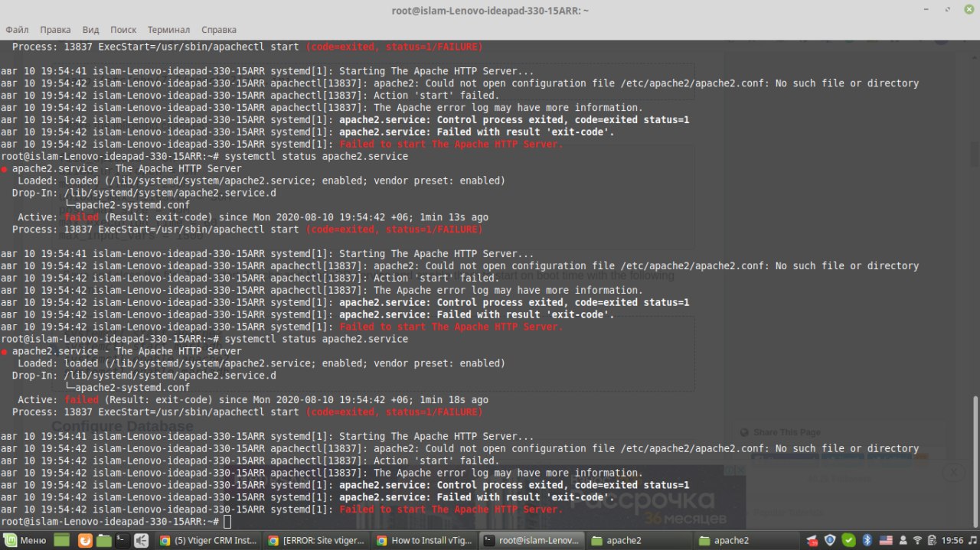Open the file manager launcher in panel
The width and height of the screenshot is (980, 550).
(x=103, y=541)
